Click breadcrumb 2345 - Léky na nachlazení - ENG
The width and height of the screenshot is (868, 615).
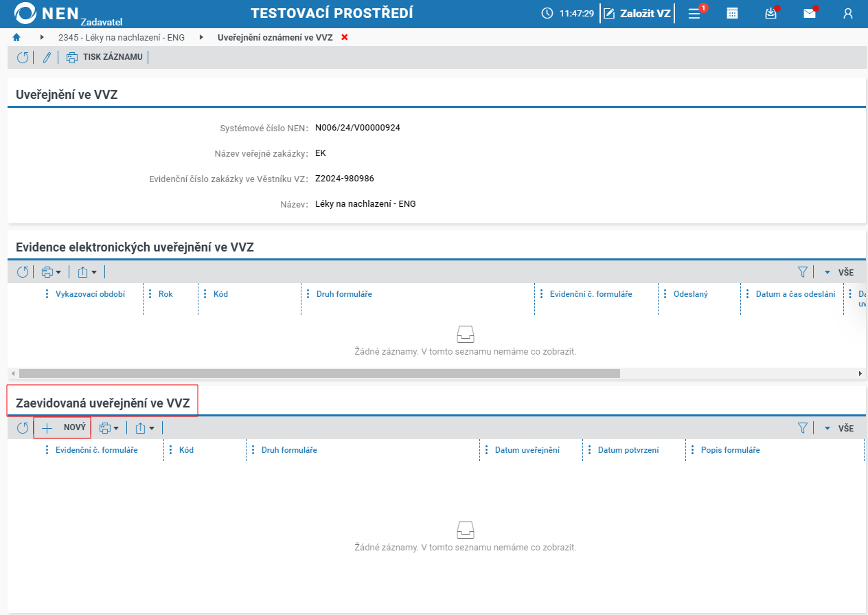(122, 38)
